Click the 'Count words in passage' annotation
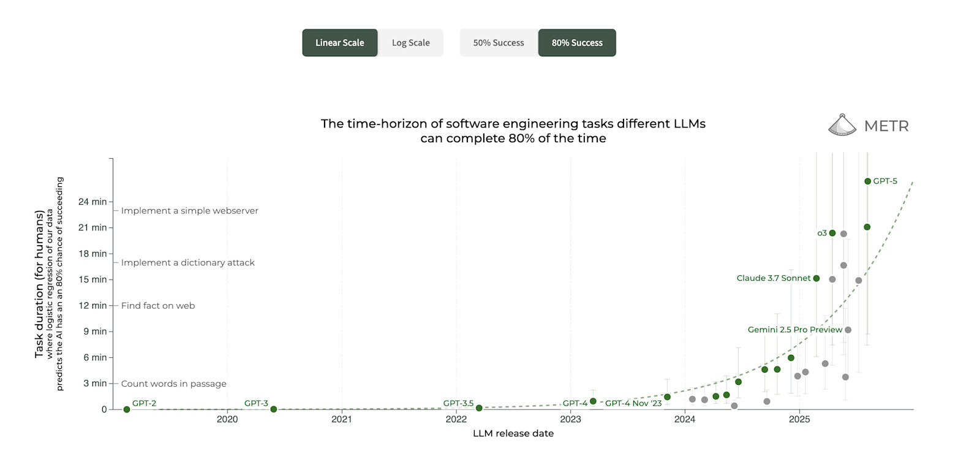 [174, 384]
